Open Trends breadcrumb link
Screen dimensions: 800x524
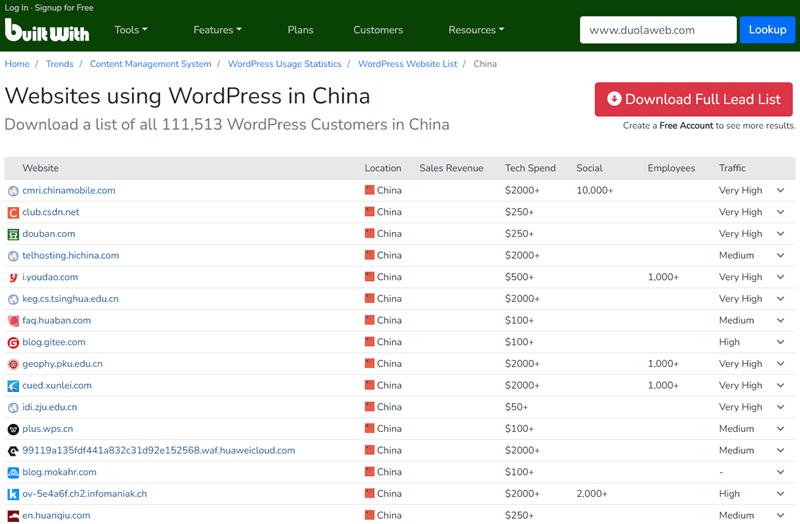pyautogui.click(x=60, y=64)
